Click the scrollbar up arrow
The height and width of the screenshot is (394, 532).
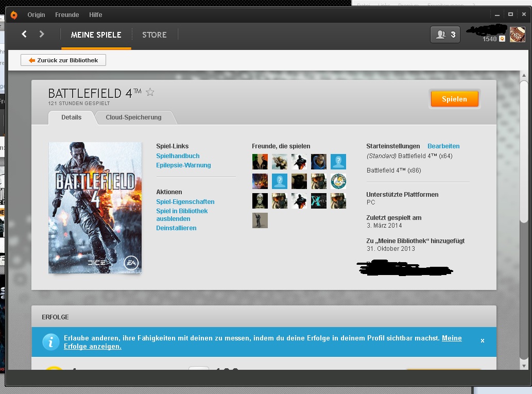(x=524, y=75)
